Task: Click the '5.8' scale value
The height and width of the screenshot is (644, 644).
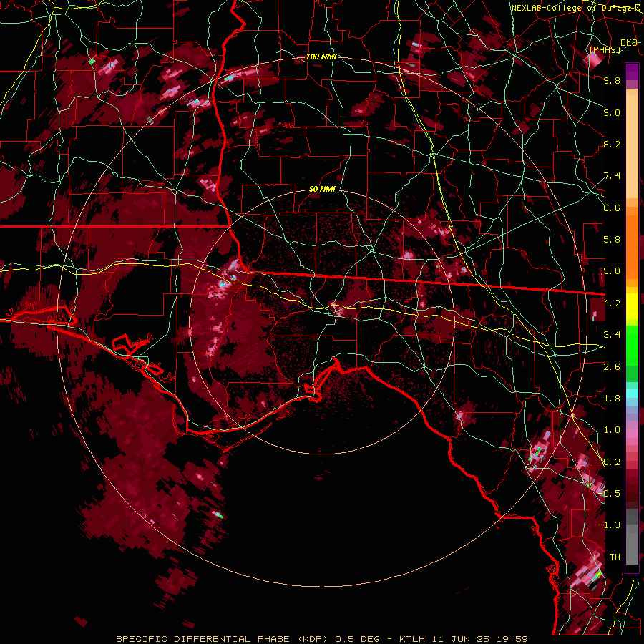Action: click(612, 240)
